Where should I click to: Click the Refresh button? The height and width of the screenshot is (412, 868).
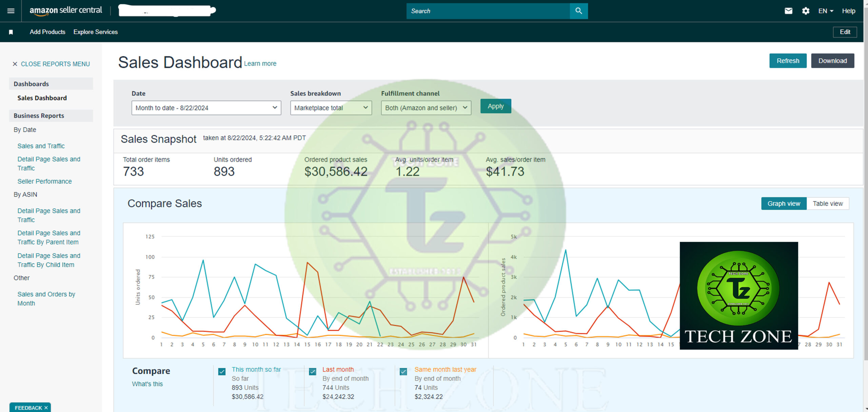788,61
